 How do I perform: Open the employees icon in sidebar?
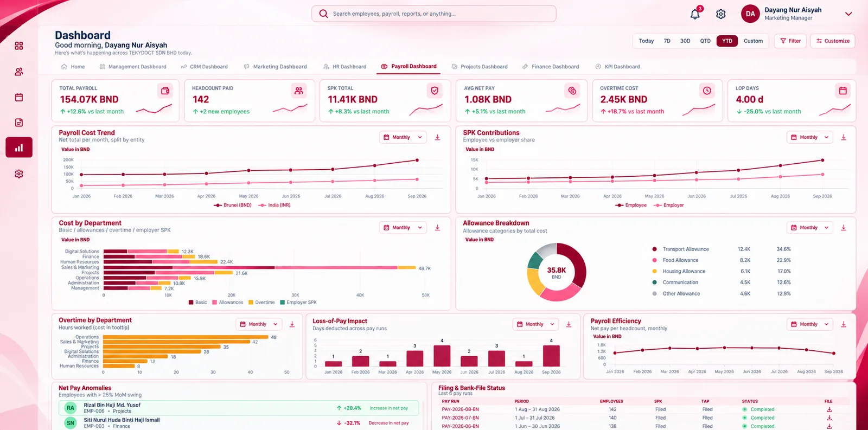pyautogui.click(x=19, y=72)
